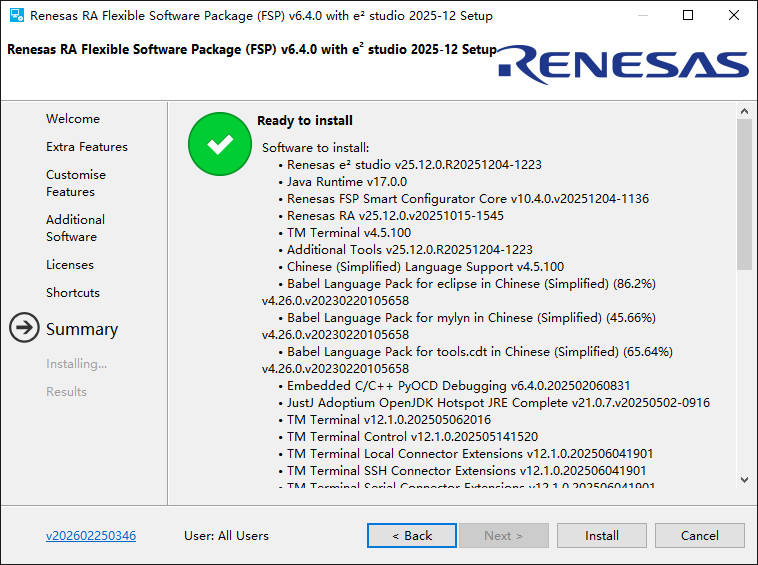Image resolution: width=758 pixels, height=565 pixels.
Task: Click scrollbar up arrow in software list
Action: [744, 111]
